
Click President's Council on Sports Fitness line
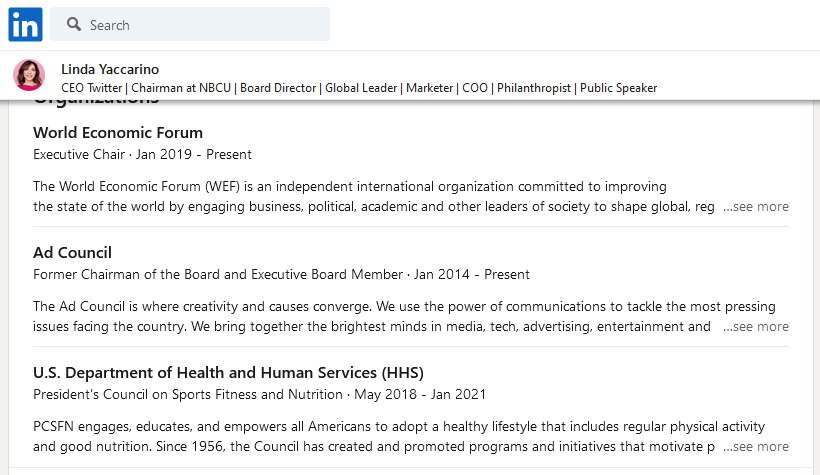[259, 394]
